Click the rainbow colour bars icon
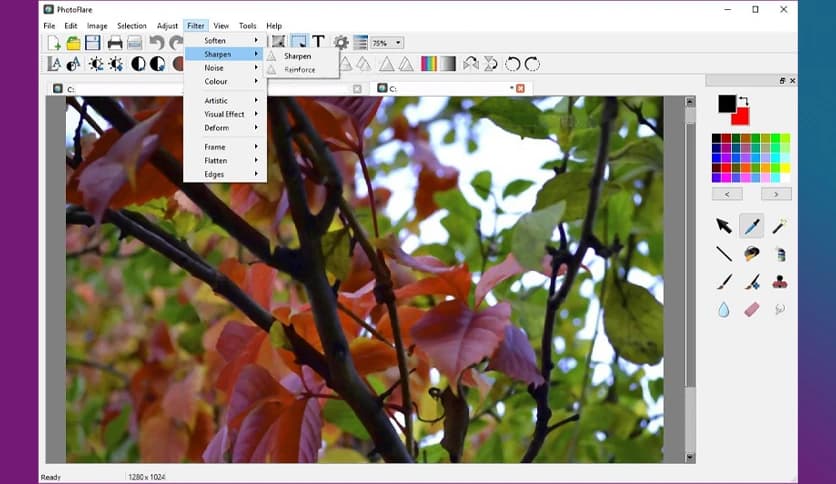This screenshot has width=836, height=484. pos(429,64)
